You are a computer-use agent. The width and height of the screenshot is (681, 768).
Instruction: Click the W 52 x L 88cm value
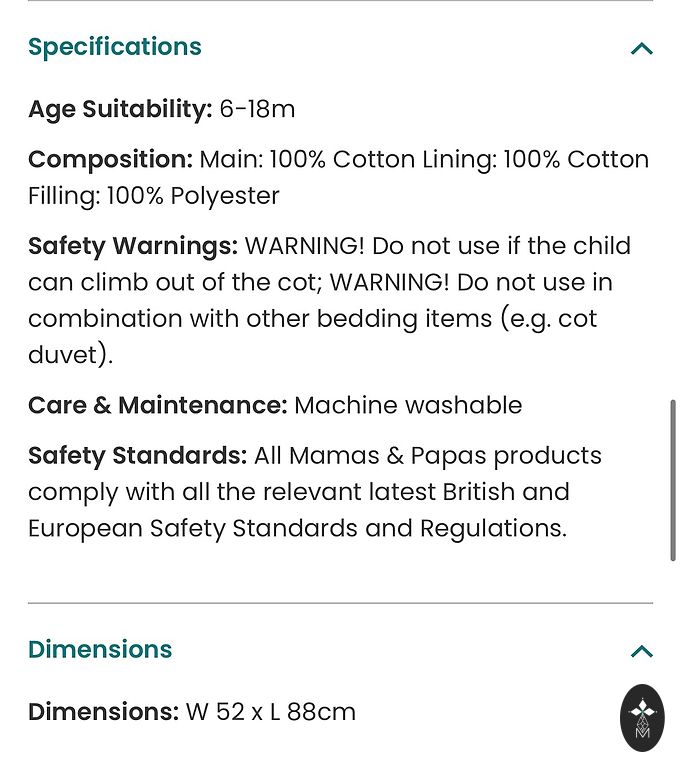tap(271, 712)
